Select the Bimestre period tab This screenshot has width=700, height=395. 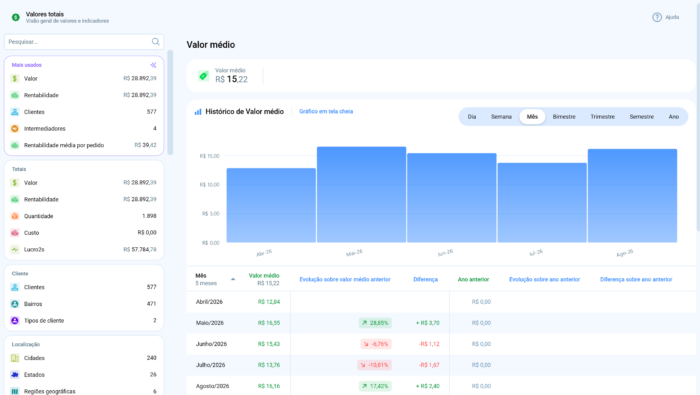564,117
